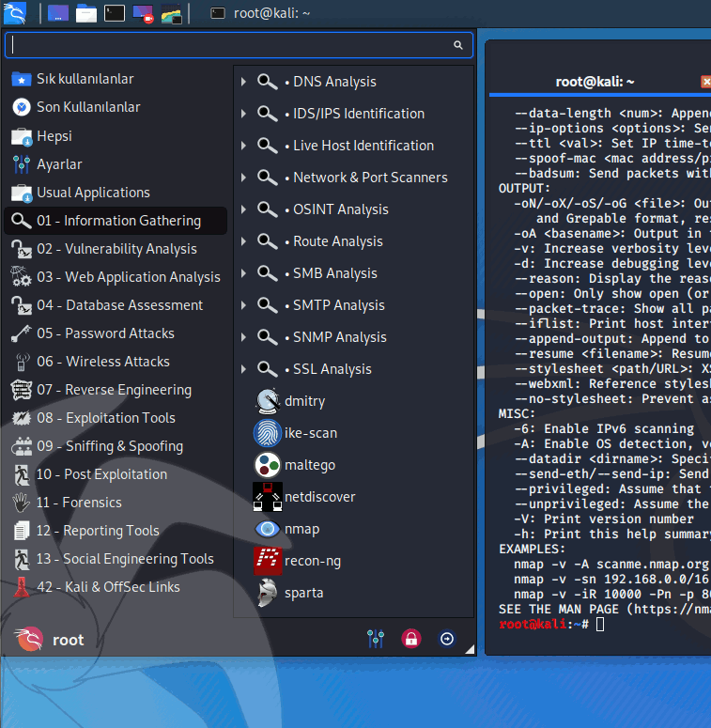Screen dimensions: 711x728
Task: Select 08 - Exploitation Tools category
Action: (116, 418)
